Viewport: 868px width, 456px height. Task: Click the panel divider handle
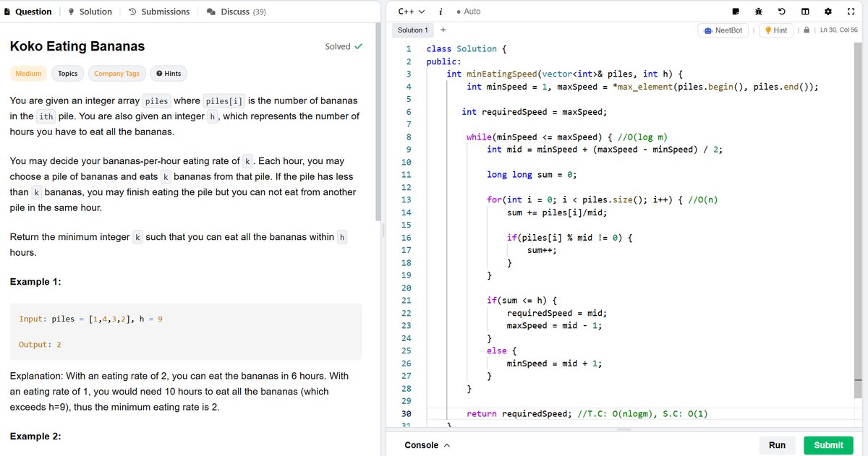click(382, 231)
